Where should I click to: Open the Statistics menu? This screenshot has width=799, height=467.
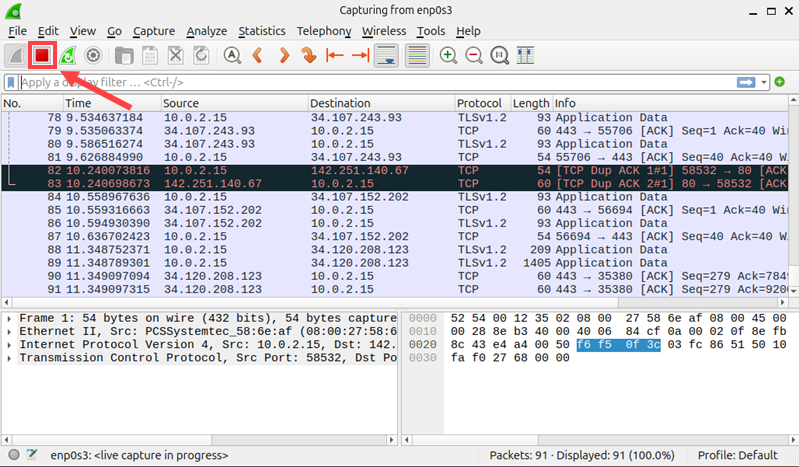pos(262,31)
